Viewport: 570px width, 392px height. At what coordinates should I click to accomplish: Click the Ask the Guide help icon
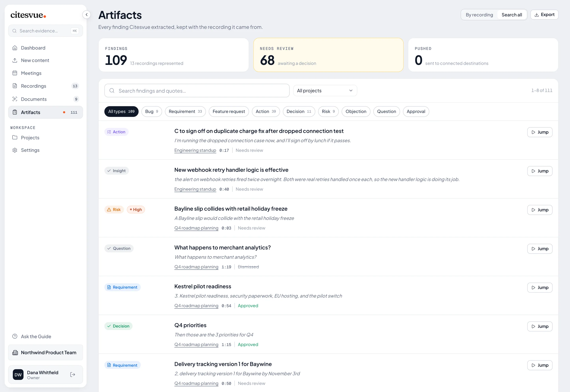click(15, 336)
